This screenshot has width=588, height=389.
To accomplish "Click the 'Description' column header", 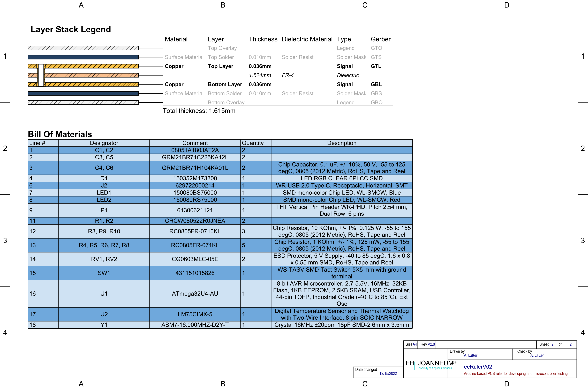I will pyautogui.click(x=342, y=143).
